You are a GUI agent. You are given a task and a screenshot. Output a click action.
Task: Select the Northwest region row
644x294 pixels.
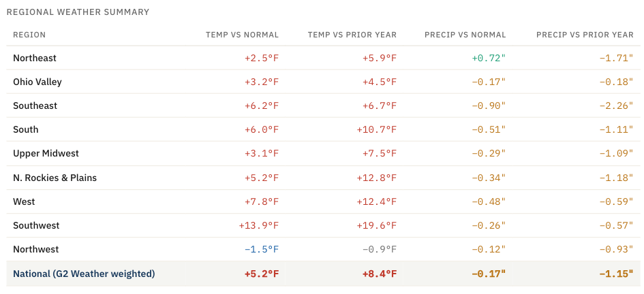click(x=323, y=249)
